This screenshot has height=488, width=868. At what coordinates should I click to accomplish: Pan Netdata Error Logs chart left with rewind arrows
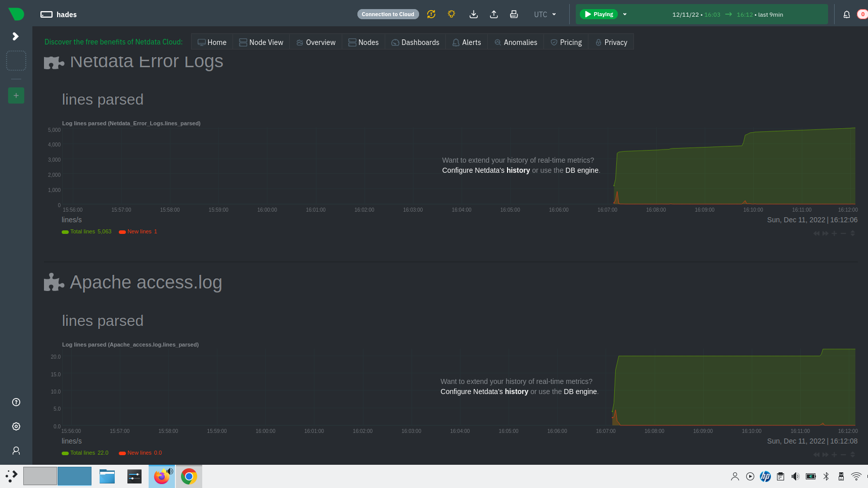click(x=816, y=233)
